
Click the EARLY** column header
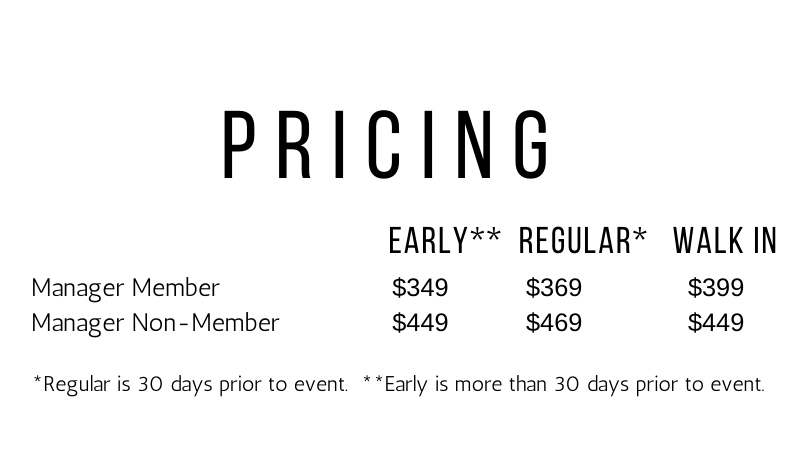tap(444, 241)
